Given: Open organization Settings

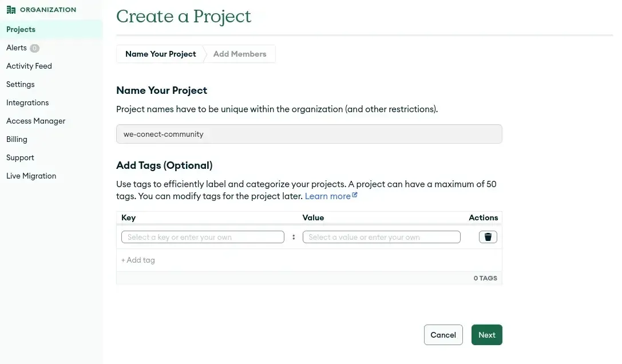Looking at the screenshot, I should pyautogui.click(x=21, y=84).
